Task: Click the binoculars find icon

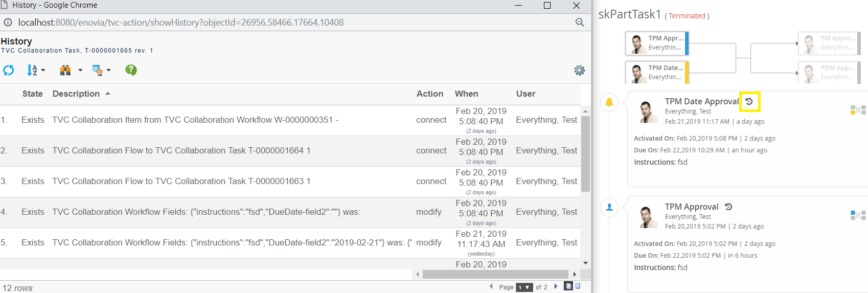Action: point(65,71)
